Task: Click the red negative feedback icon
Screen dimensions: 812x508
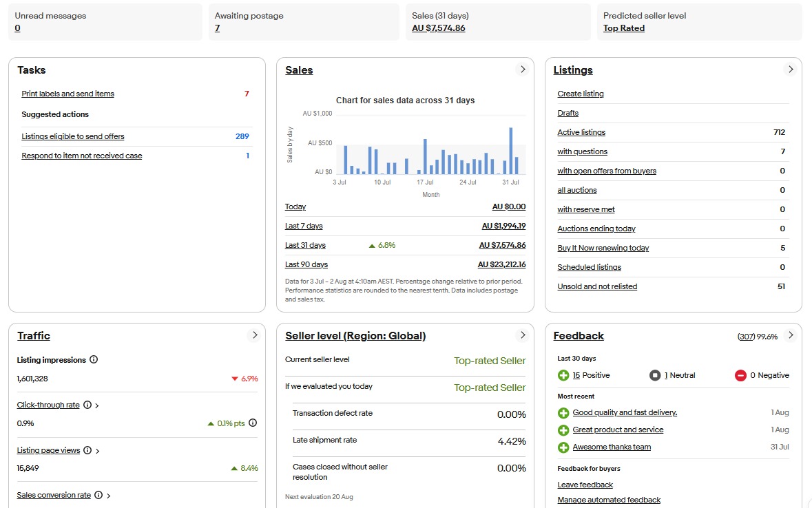Action: click(740, 375)
